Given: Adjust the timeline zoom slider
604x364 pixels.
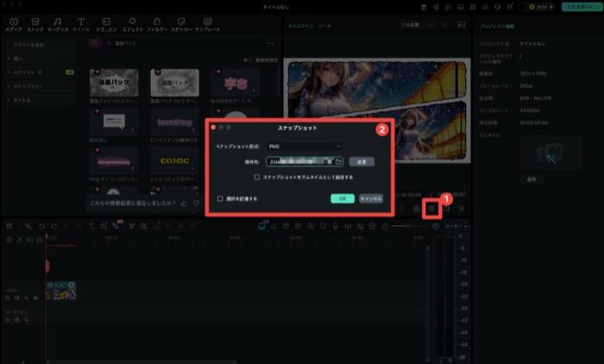Looking at the screenshot, I should [x=409, y=226].
